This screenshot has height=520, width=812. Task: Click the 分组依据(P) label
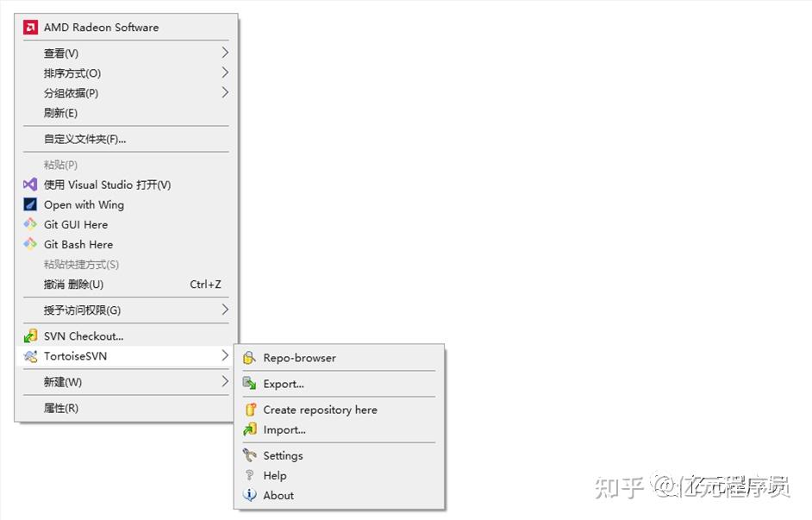click(71, 93)
